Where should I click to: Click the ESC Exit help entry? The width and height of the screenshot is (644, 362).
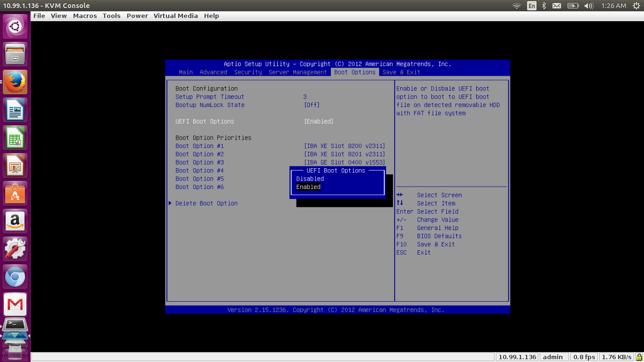click(413, 253)
